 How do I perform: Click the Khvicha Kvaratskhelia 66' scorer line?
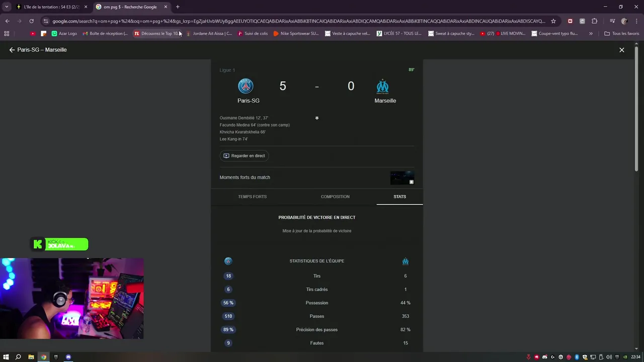coord(243,132)
